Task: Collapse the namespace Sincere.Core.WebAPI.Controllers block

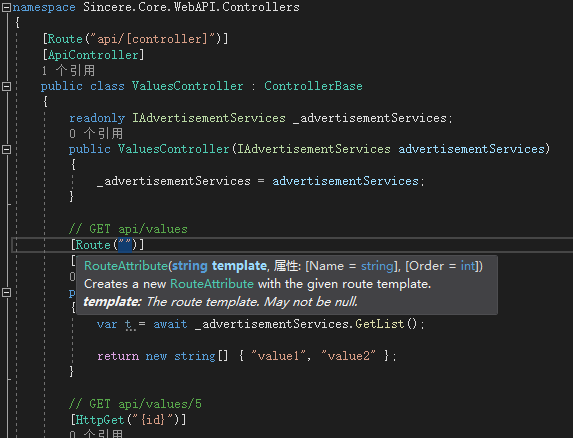Action: pyautogui.click(x=6, y=8)
